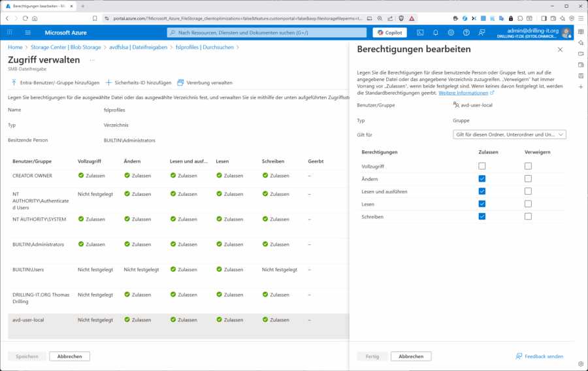Click the add icon in the right sidebar

(581, 87)
